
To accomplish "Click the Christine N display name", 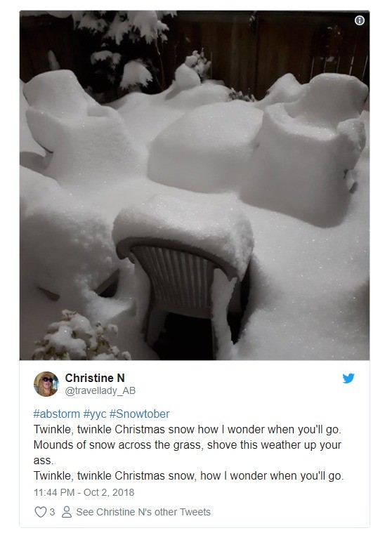I will tap(95, 378).
